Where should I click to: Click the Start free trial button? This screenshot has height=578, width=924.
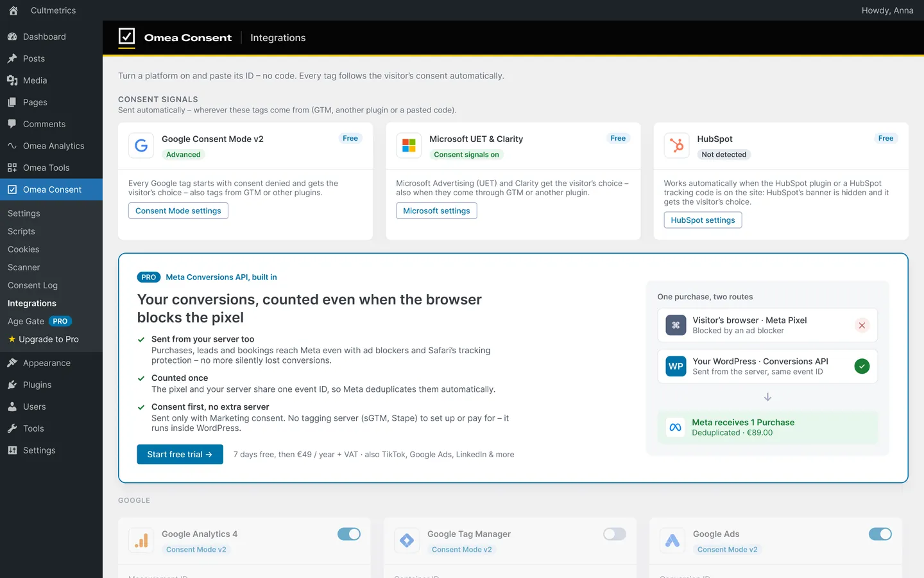[180, 454]
